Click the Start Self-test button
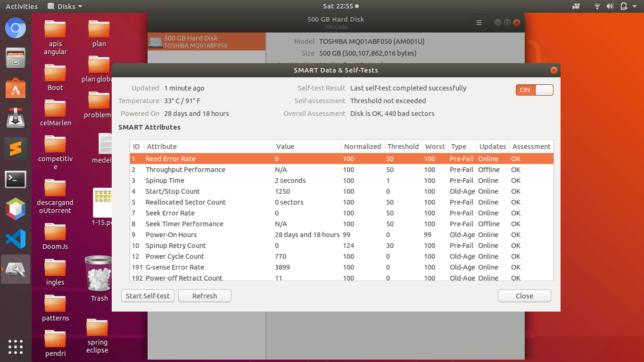This screenshot has height=362, width=644. (148, 296)
